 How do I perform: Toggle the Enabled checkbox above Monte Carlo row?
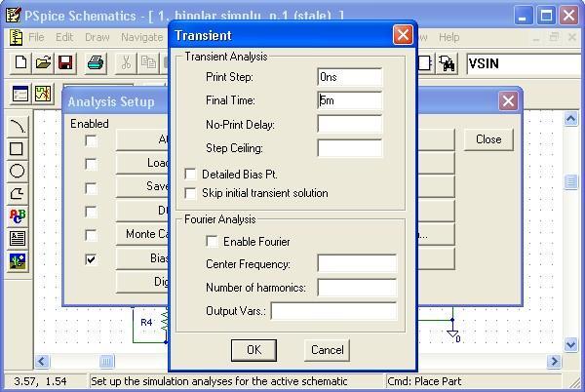pyautogui.click(x=91, y=212)
